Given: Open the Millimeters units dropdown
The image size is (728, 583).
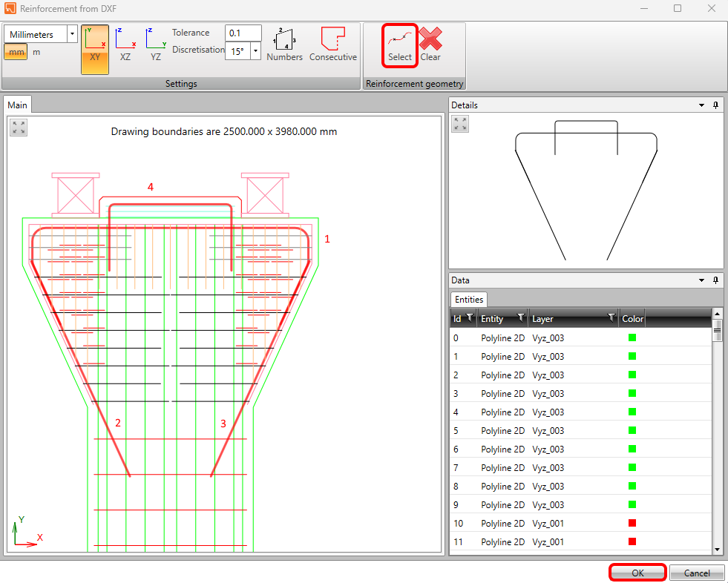Looking at the screenshot, I should [x=72, y=34].
